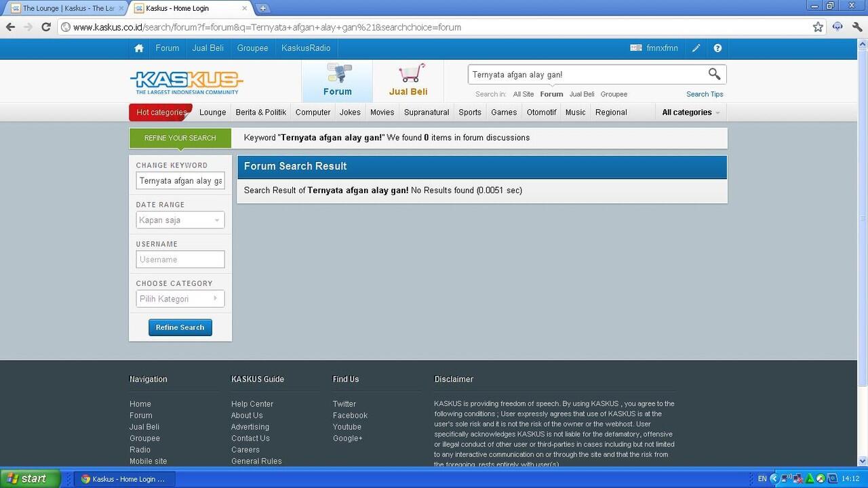Open the fmnxfmn user menu

(x=662, y=48)
